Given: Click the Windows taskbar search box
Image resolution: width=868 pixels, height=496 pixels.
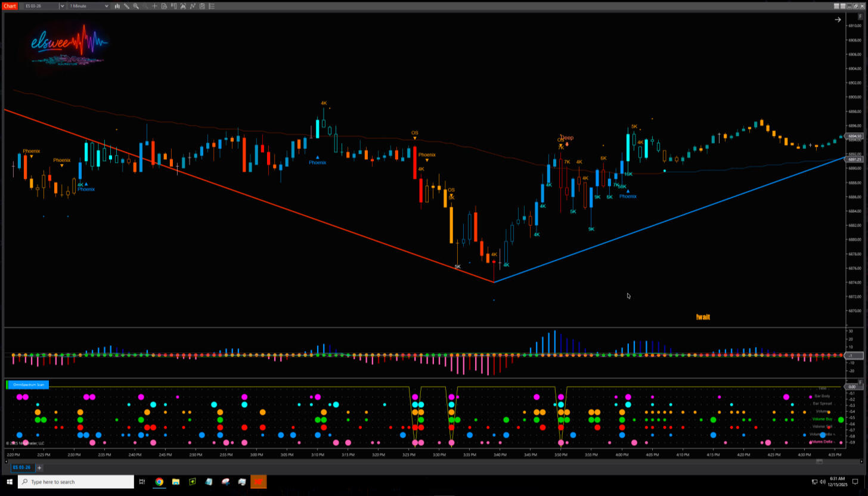Looking at the screenshot, I should [76, 482].
